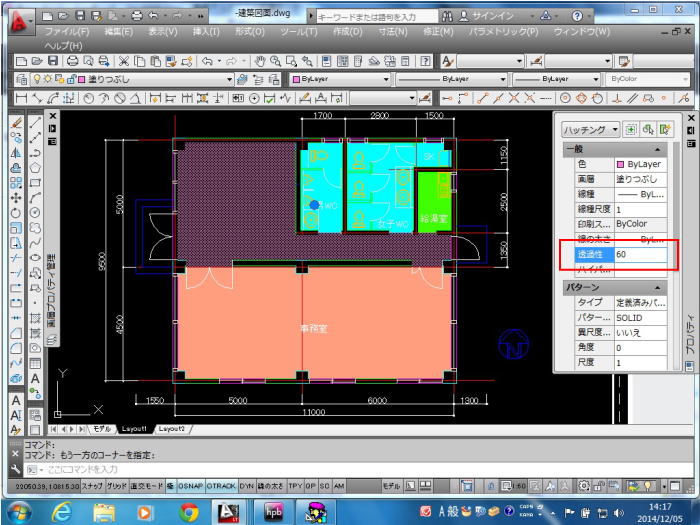Open the ハッチング object type dropdown
Screen dimensions: 700x525
[590, 130]
